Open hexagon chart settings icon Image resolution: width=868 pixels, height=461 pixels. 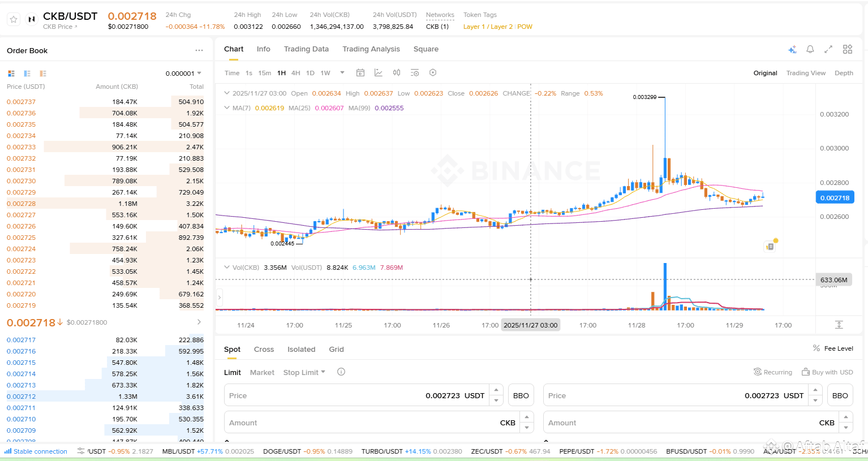[433, 72]
